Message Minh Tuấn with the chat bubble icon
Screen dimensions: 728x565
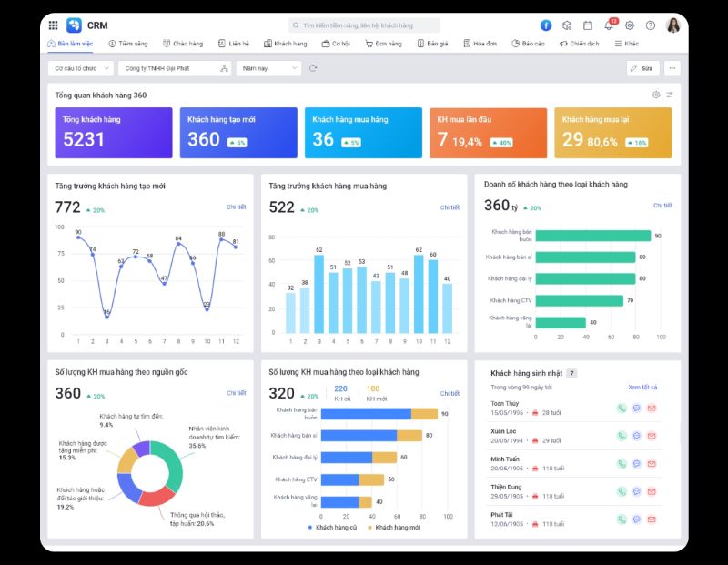tap(636, 463)
